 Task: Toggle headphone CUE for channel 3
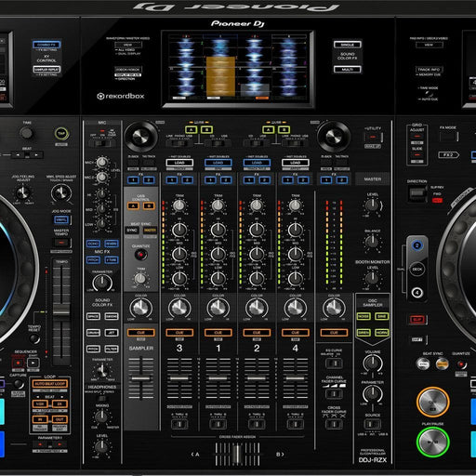(179, 333)
